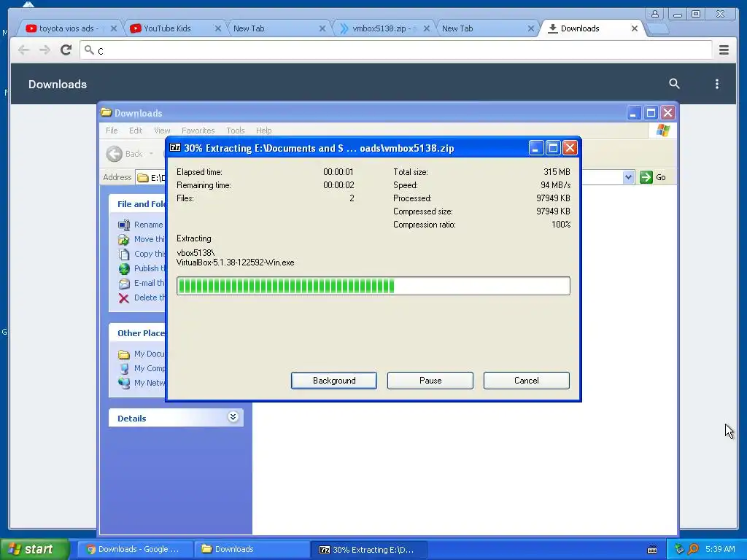This screenshot has height=560, width=747.
Task: Switch to 30% Extracting taskbar button
Action: pos(368,549)
